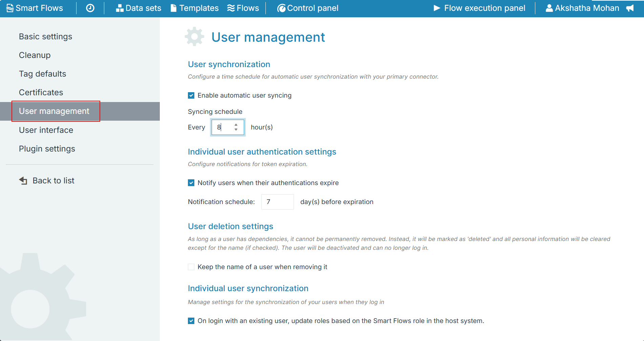Image resolution: width=644 pixels, height=341 pixels.
Task: Select Basic settings in sidebar
Action: (46, 37)
